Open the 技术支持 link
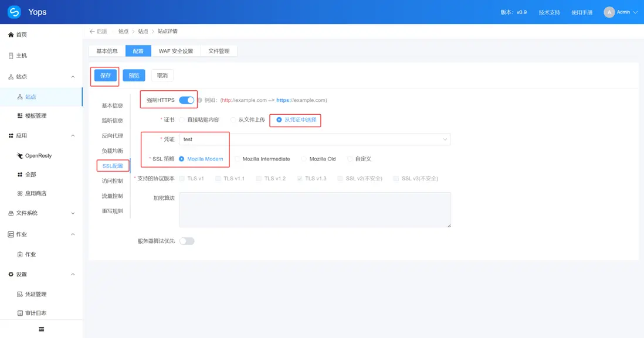The height and width of the screenshot is (338, 644). pos(549,13)
